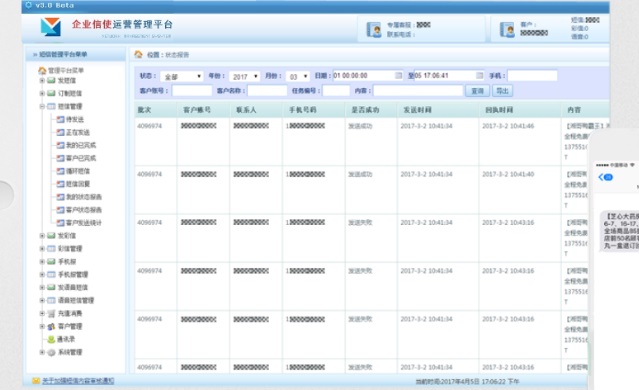Click the gear icon of 系统管理
The width and height of the screenshot is (639, 390).
51,353
